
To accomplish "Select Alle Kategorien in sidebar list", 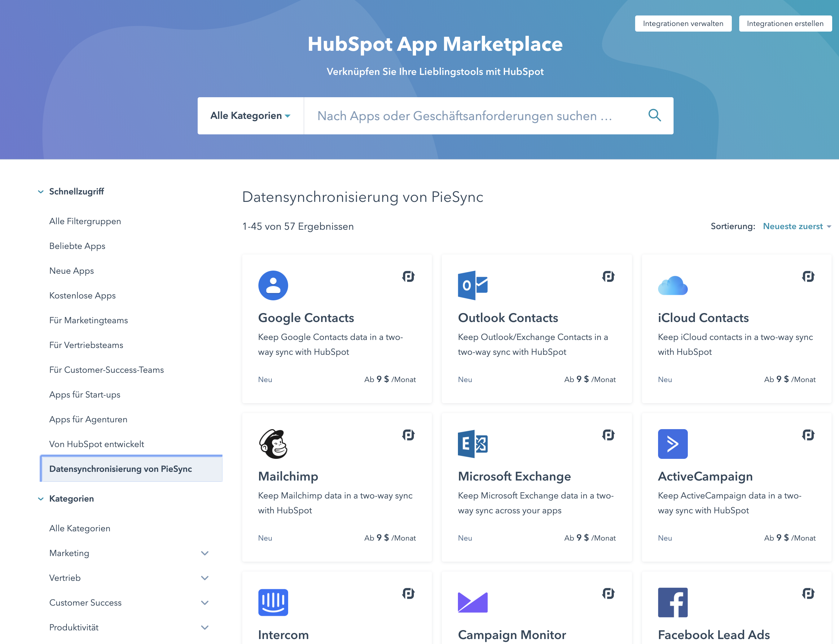I will click(x=80, y=528).
